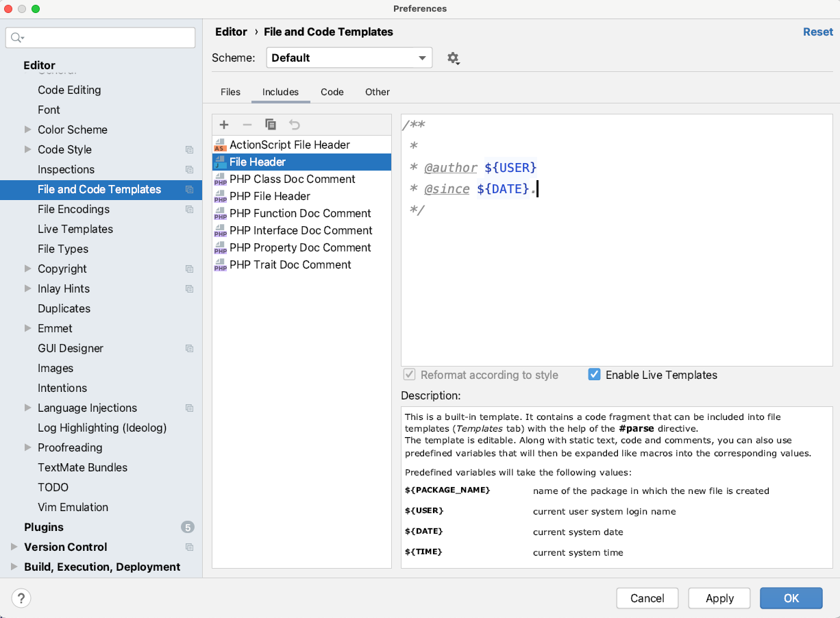Click the copy template icon
Viewport: 840px width, 618px height.
click(271, 125)
